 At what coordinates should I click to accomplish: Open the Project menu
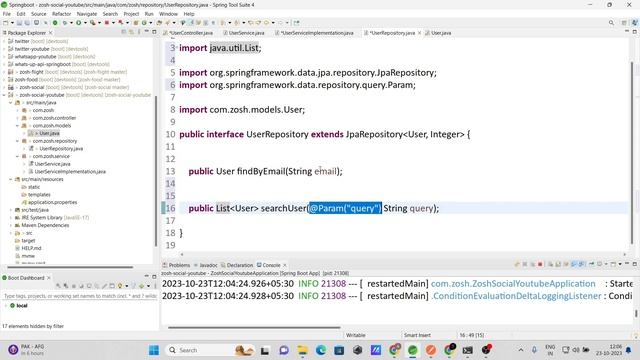coord(131,14)
